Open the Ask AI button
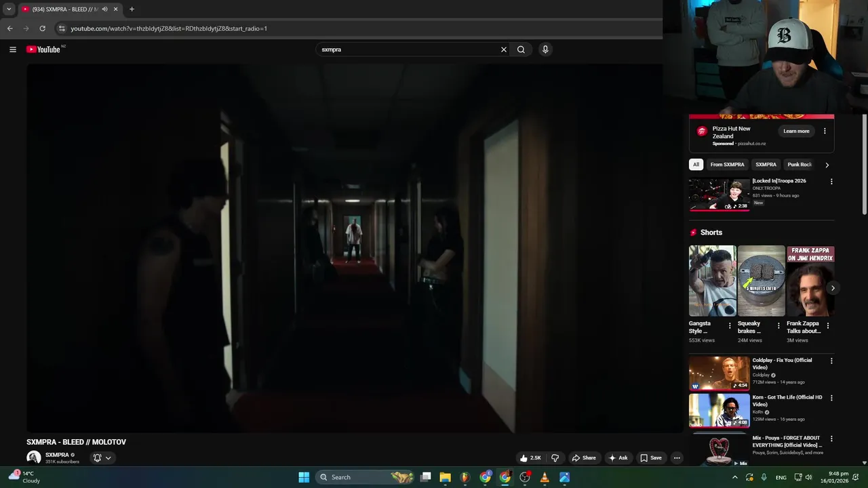 tap(618, 458)
